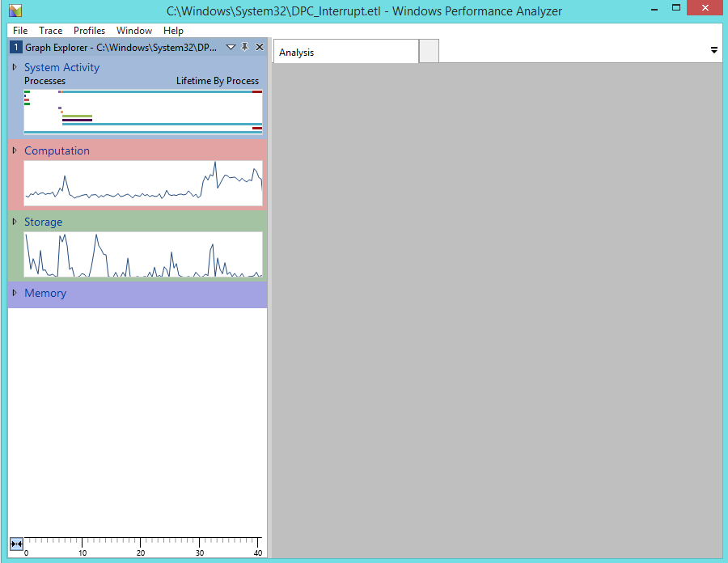Expand the System Activity node
728x563 pixels.
tap(15, 67)
